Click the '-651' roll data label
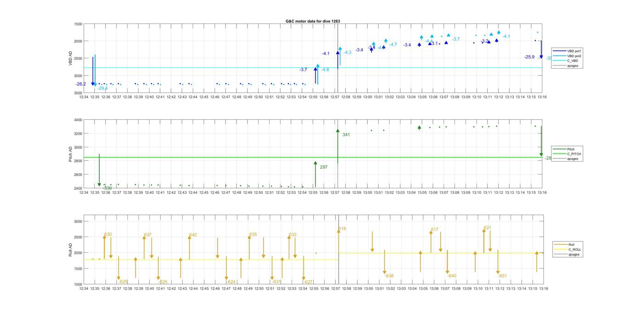 click(x=502, y=276)
